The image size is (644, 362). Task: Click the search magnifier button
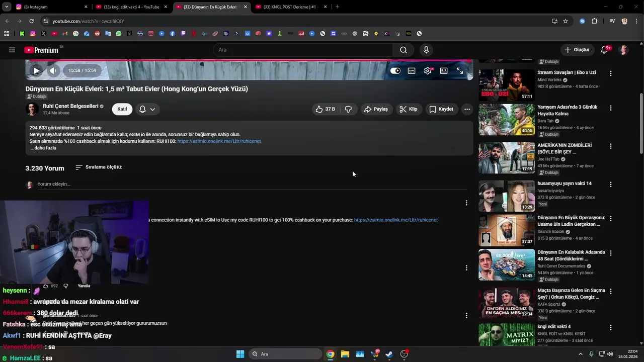(404, 50)
